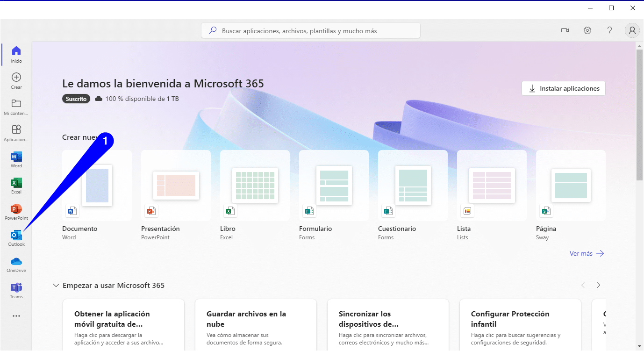644x351 pixels.
Task: Open Aplicaciones in the sidebar
Action: point(16,133)
